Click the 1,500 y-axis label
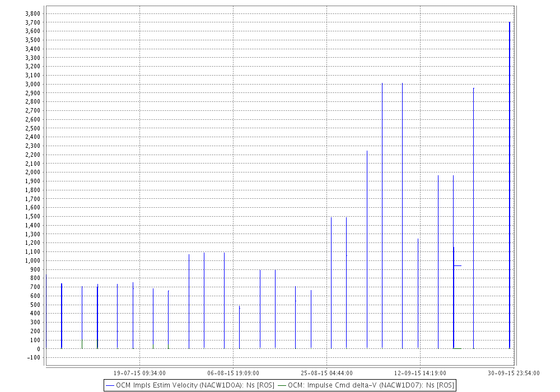 pos(33,216)
